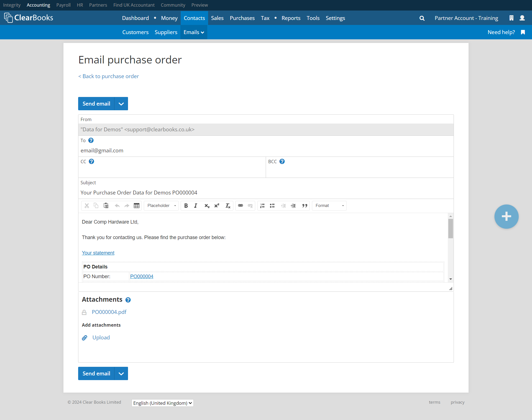Viewport: 532px width, 420px height.
Task: Open the Purchases menu
Action: (x=242, y=18)
